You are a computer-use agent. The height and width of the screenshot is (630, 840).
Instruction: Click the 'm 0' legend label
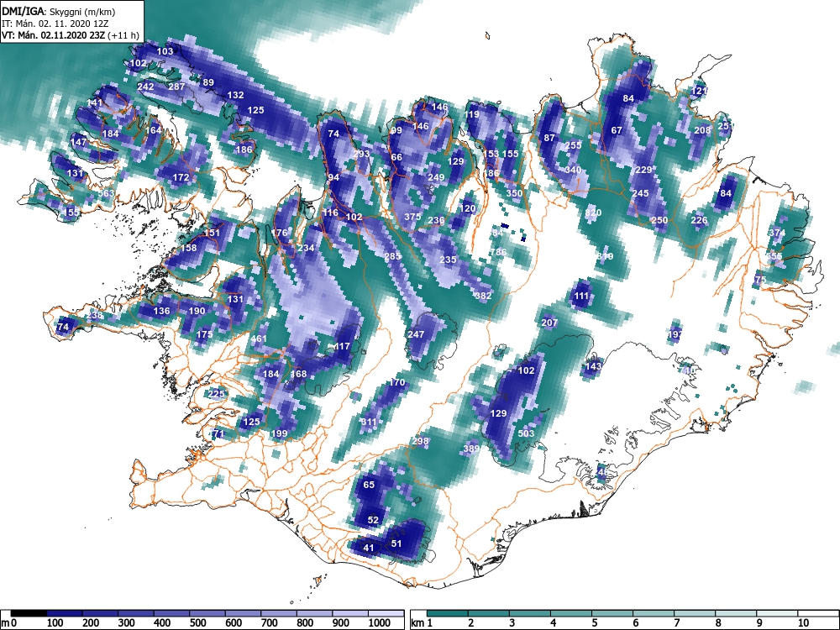click(x=9, y=623)
